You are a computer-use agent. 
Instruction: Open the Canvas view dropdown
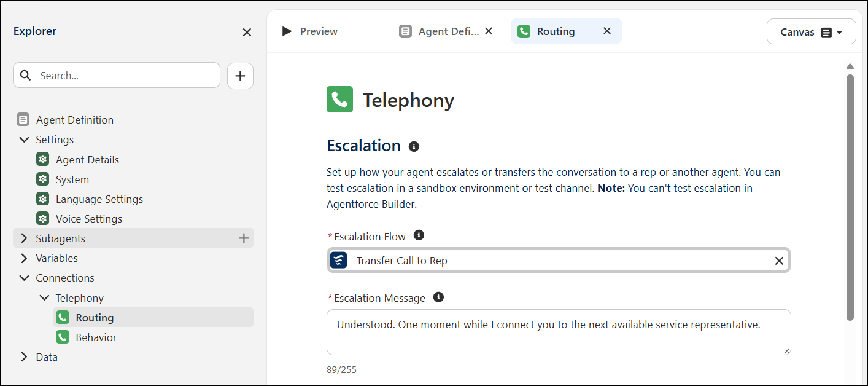pyautogui.click(x=811, y=32)
